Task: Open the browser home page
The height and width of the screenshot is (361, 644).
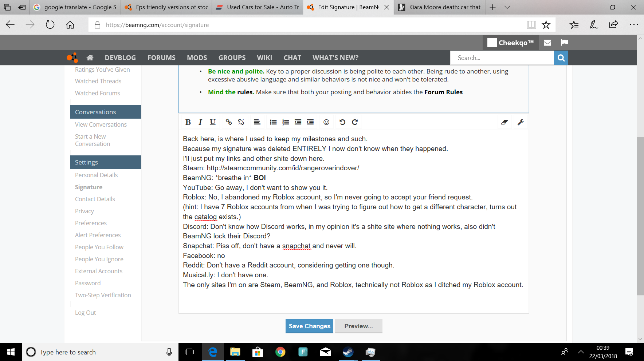Action: [70, 25]
